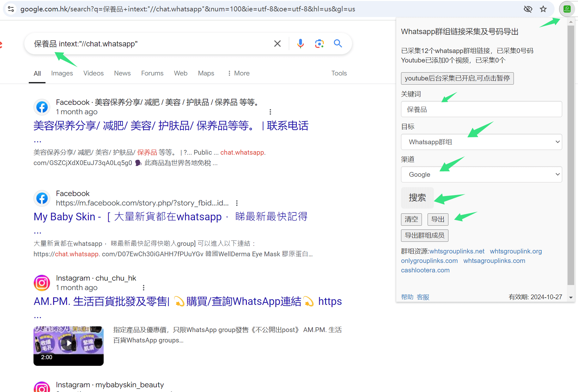Open the chu_chu_hk result's three-dot menu
578x392 pixels.
(143, 288)
